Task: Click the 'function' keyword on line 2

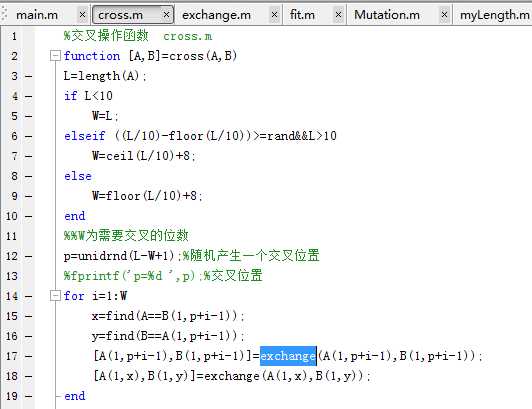Action: point(92,56)
